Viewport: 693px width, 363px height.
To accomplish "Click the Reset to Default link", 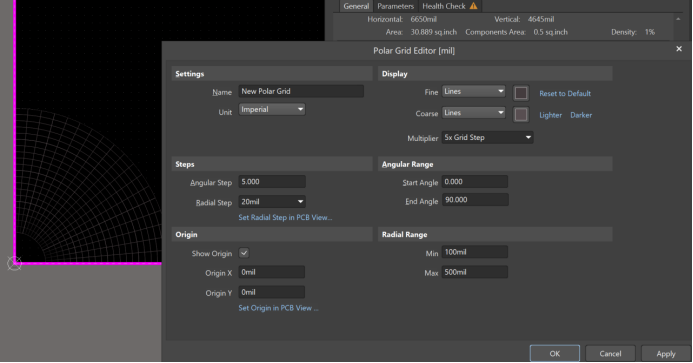I will (x=565, y=93).
